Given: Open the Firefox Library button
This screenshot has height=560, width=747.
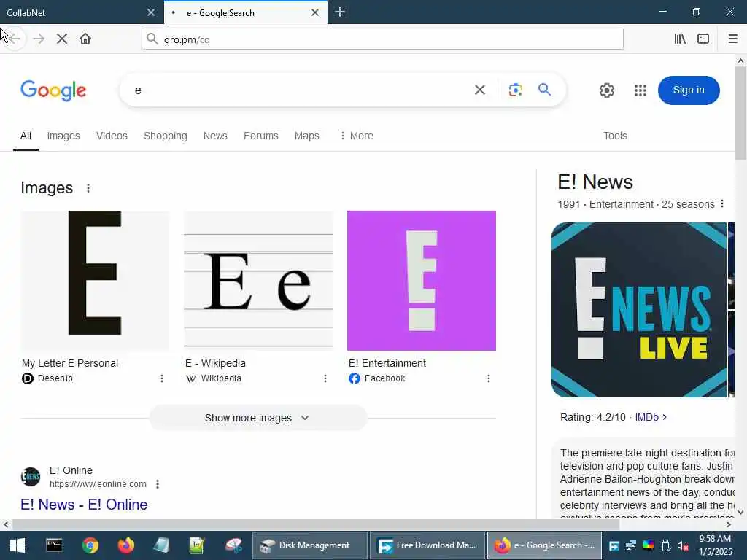Looking at the screenshot, I should pyautogui.click(x=680, y=39).
